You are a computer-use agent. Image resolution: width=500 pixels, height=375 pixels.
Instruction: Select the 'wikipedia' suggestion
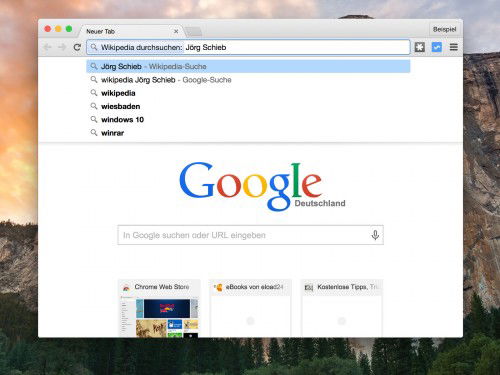[x=248, y=93]
